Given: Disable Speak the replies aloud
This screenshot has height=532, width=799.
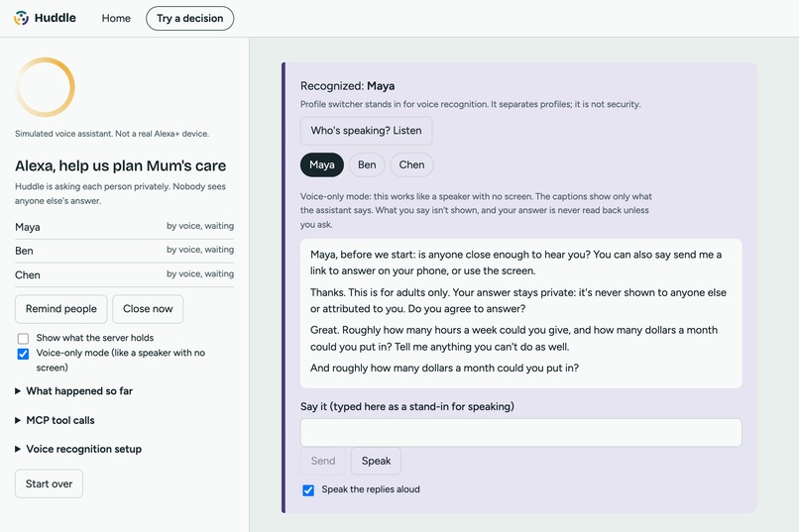Looking at the screenshot, I should (308, 490).
